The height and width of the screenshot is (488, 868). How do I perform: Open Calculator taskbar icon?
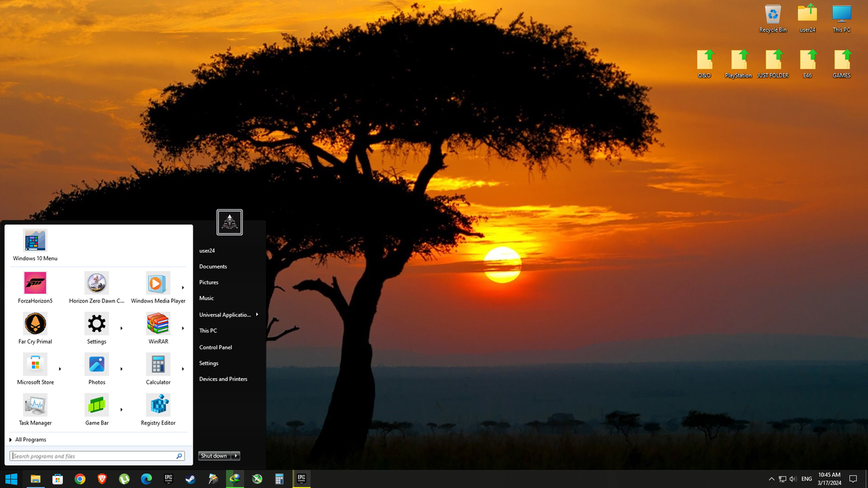point(279,479)
